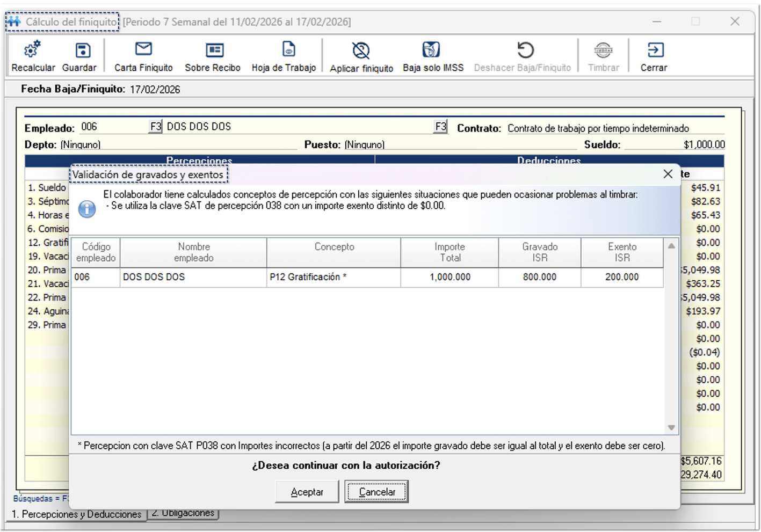The height and width of the screenshot is (532, 761).
Task: Open employee code F3 lookup button
Action: [x=155, y=127]
